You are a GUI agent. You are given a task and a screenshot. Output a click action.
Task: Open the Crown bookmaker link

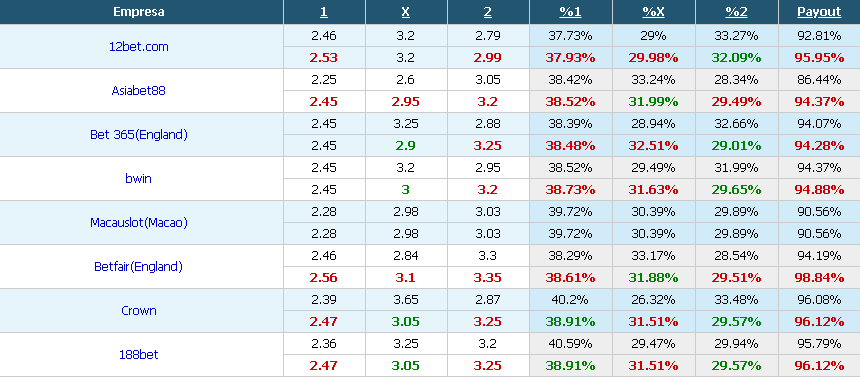pyautogui.click(x=139, y=311)
